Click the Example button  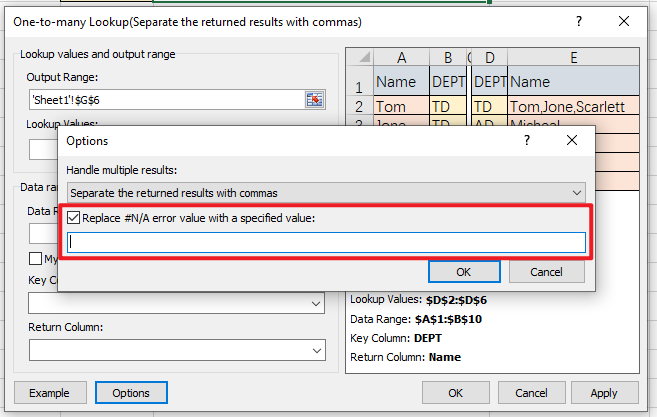tap(56, 393)
